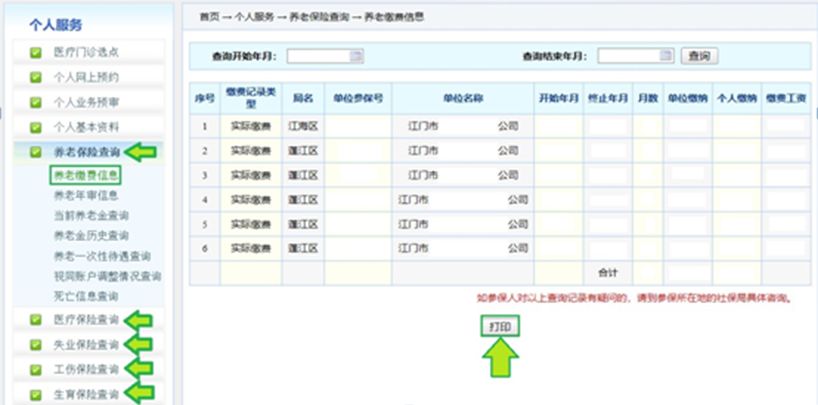Expand the 工伤保险查询 menu section

(x=85, y=370)
